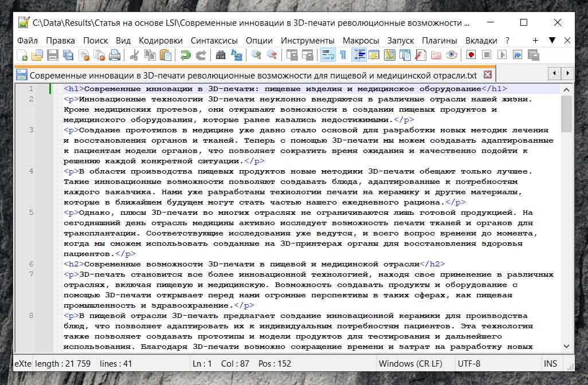This screenshot has height=385, width=588.
Task: Click the Save All toolbar icon
Action: pyautogui.click(x=68, y=55)
